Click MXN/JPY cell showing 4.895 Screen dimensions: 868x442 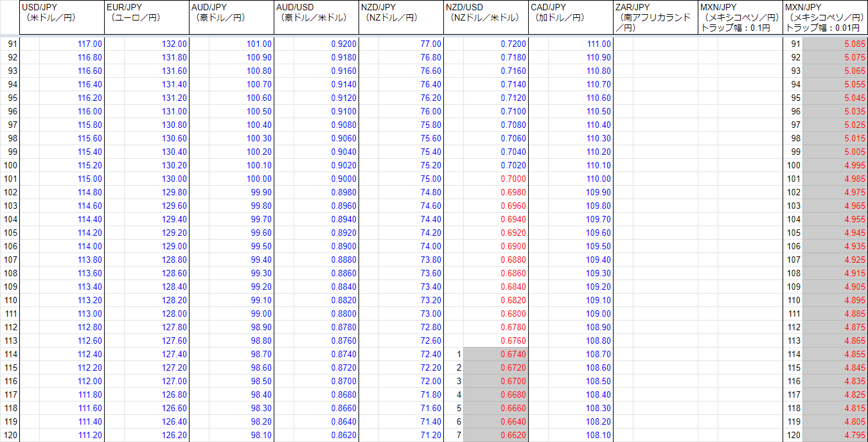[x=835, y=300]
